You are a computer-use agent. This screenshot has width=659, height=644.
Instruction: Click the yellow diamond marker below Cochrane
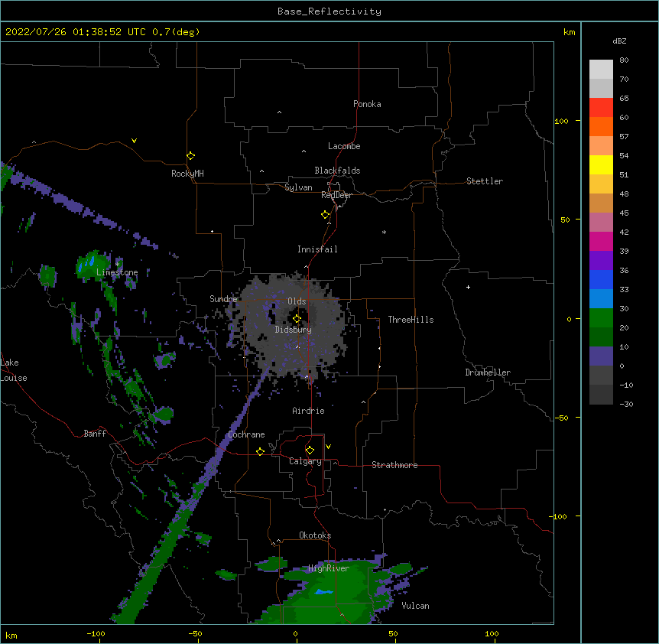pyautogui.click(x=260, y=451)
